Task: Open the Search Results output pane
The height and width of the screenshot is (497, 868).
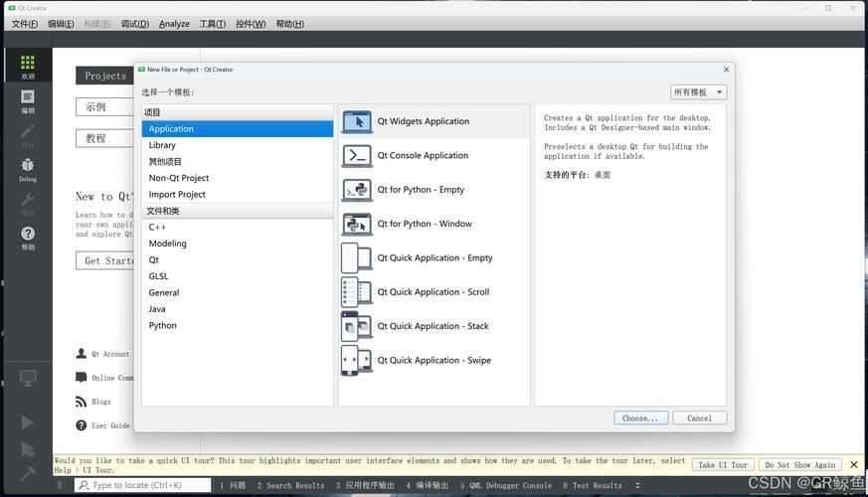Action: pyautogui.click(x=290, y=486)
